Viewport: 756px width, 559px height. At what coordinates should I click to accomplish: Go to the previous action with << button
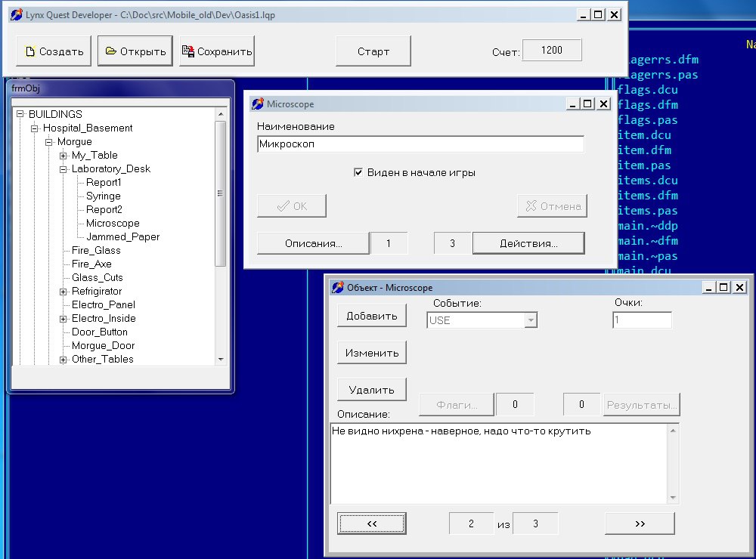(371, 523)
